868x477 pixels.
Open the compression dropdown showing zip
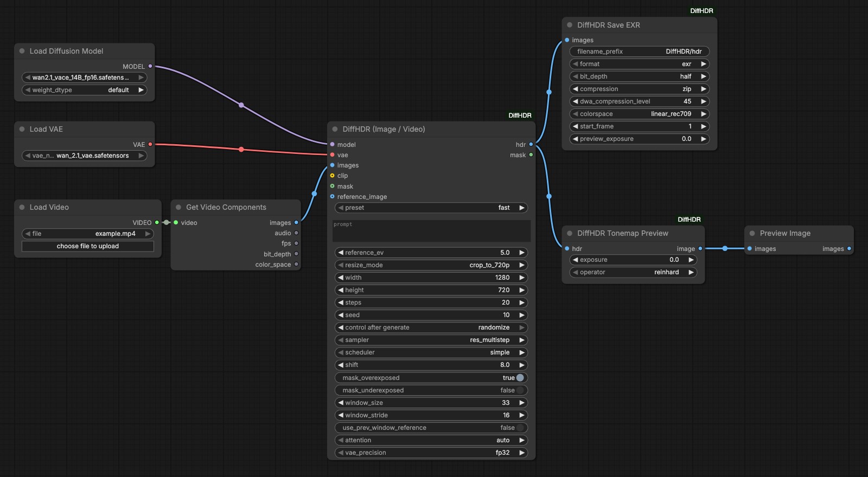(x=640, y=89)
